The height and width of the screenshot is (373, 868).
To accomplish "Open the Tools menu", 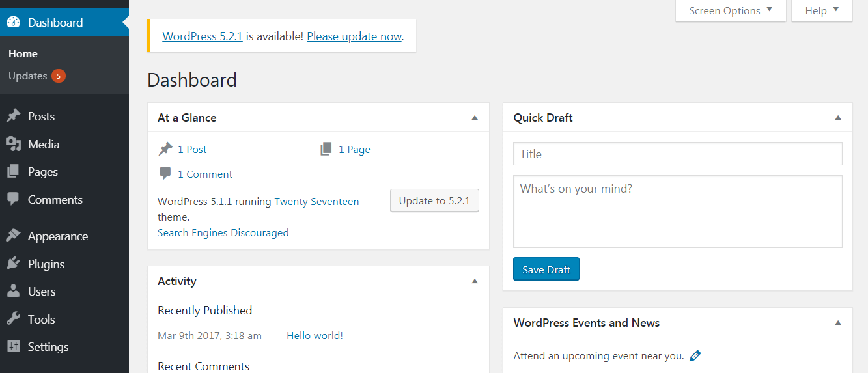I will point(64,319).
